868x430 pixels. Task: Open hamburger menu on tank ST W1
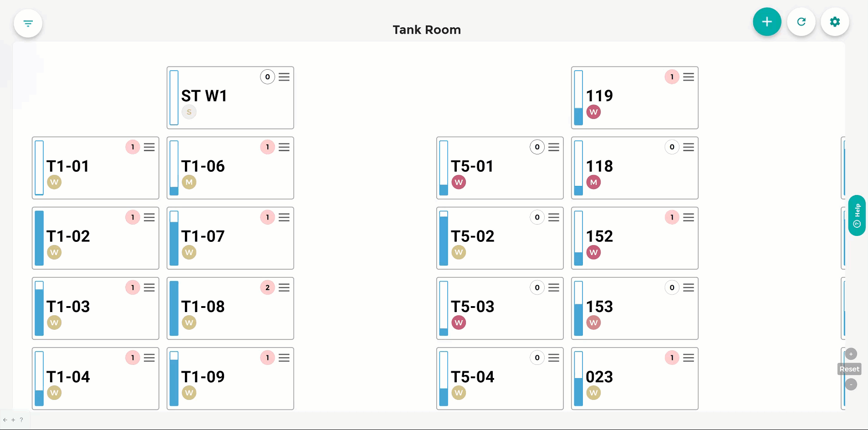(x=284, y=77)
